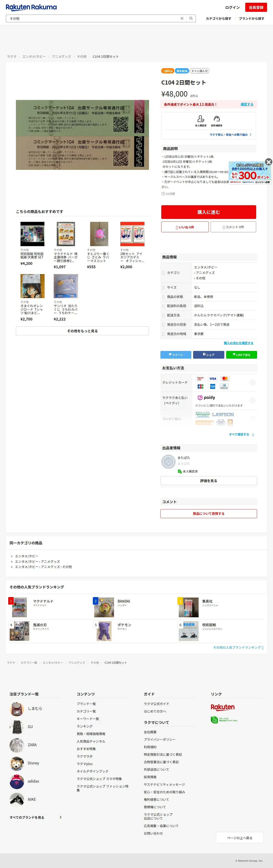The width and height of the screenshot is (273, 868).
Task: Click the paidy logo
Action: pos(206,398)
